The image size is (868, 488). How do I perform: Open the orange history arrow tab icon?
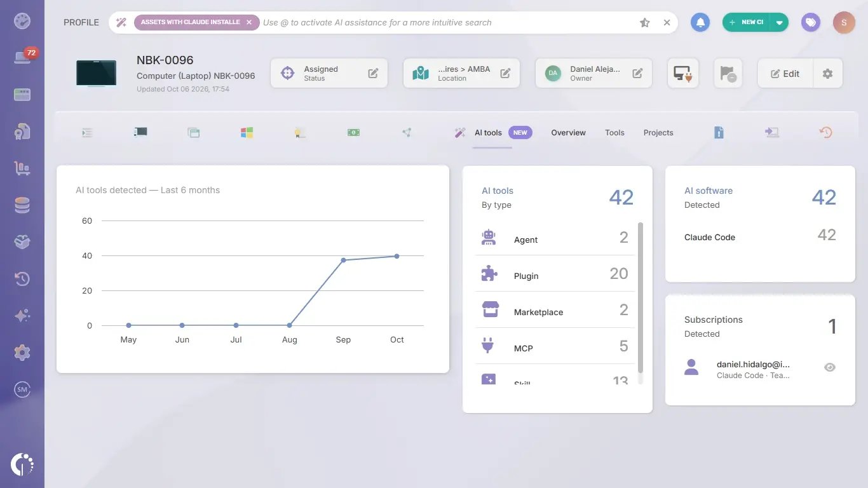825,132
